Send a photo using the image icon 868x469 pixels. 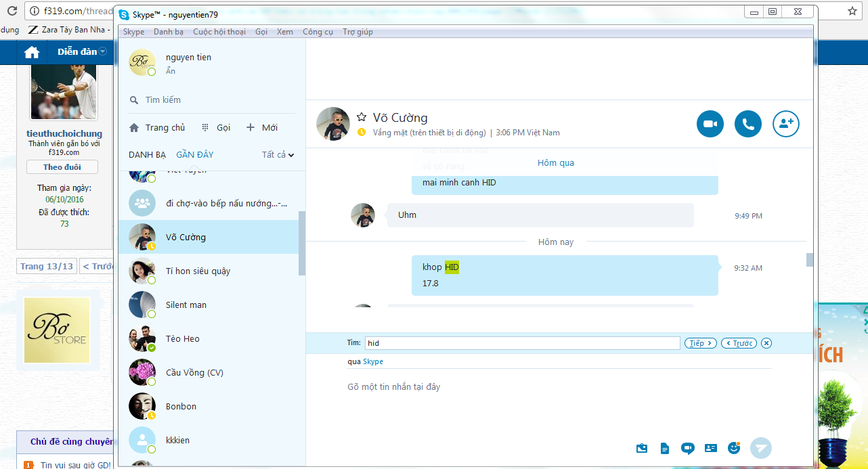tap(642, 448)
